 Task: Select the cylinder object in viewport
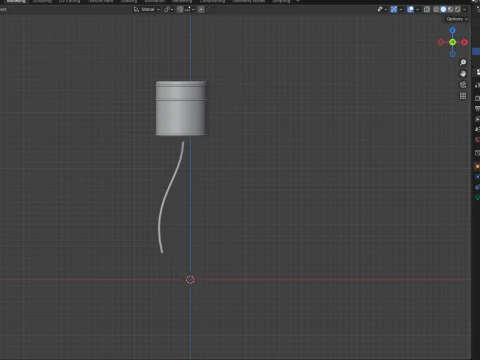click(x=181, y=108)
